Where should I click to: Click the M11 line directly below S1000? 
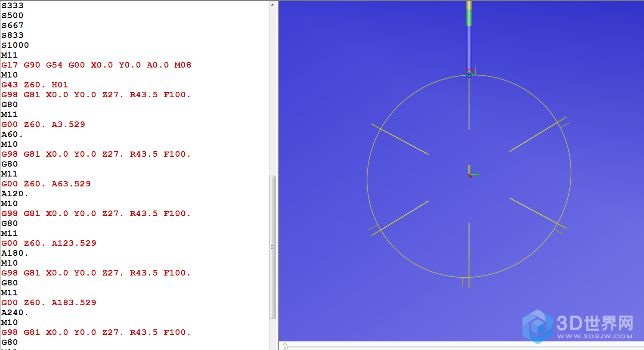9,55
